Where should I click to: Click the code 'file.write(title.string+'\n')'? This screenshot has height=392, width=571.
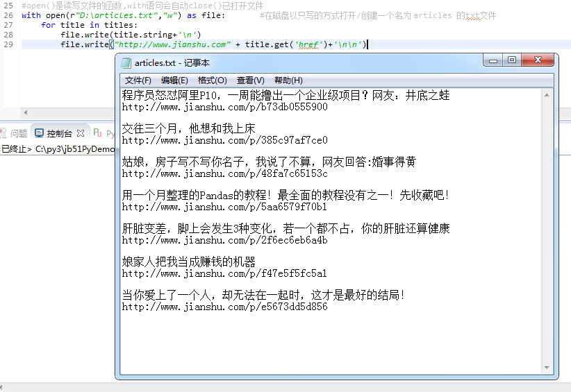point(131,35)
